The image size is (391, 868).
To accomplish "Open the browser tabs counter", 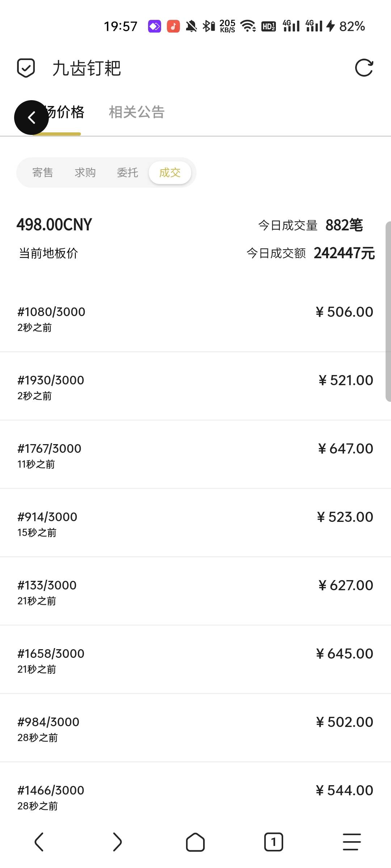I will [273, 842].
